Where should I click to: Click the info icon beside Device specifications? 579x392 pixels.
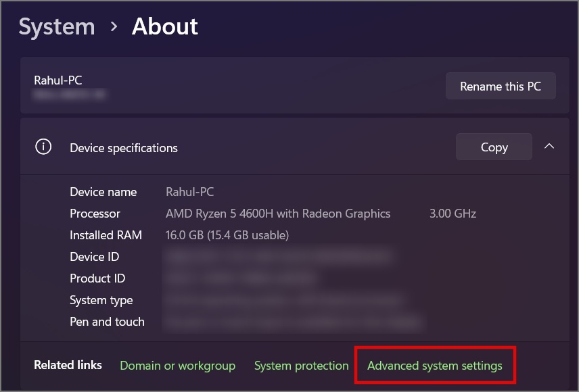point(43,147)
